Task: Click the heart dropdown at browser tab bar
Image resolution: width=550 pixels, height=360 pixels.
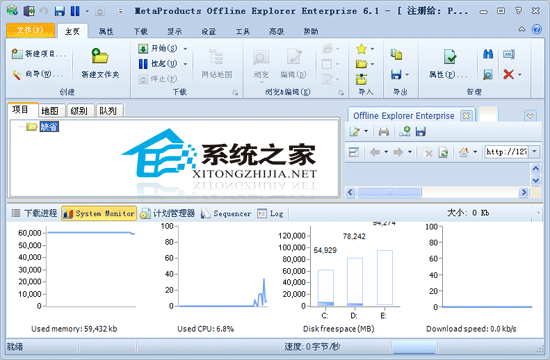Action: click(x=530, y=115)
